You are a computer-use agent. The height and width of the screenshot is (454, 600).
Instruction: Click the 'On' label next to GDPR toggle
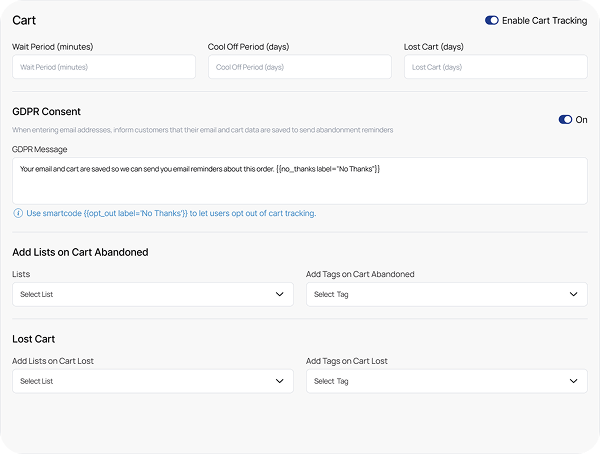click(582, 120)
